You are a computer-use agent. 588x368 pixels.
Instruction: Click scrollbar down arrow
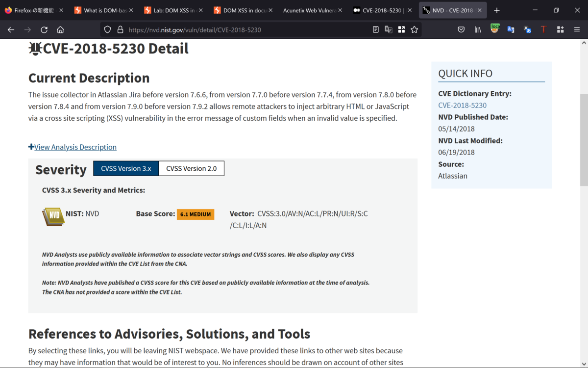click(x=584, y=364)
